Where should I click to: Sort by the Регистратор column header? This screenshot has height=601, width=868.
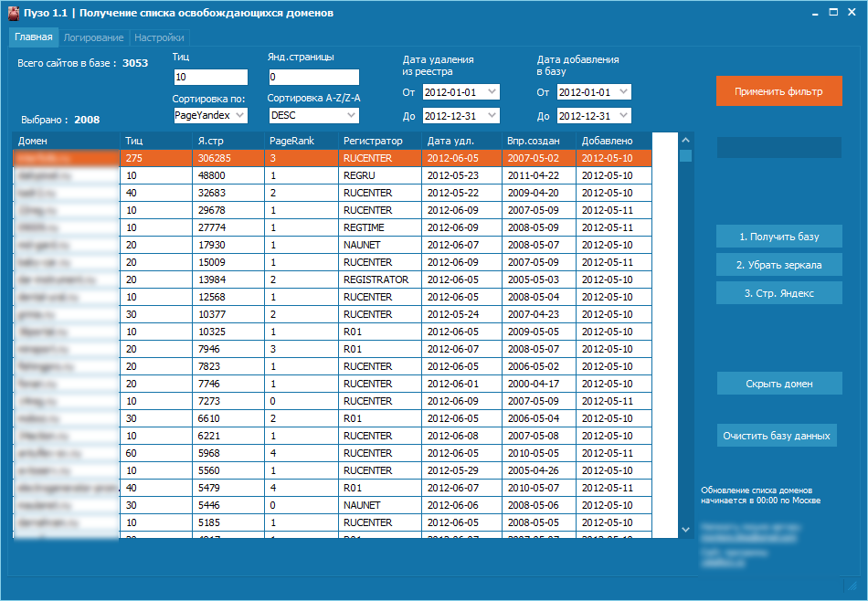click(380, 141)
